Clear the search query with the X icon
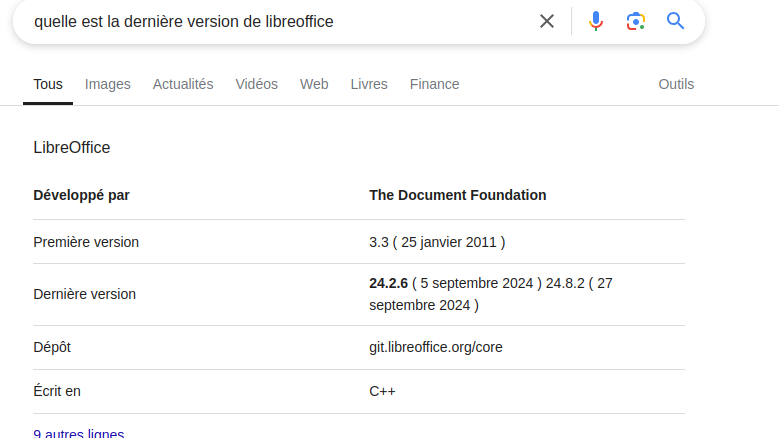The image size is (779, 438). point(547,21)
